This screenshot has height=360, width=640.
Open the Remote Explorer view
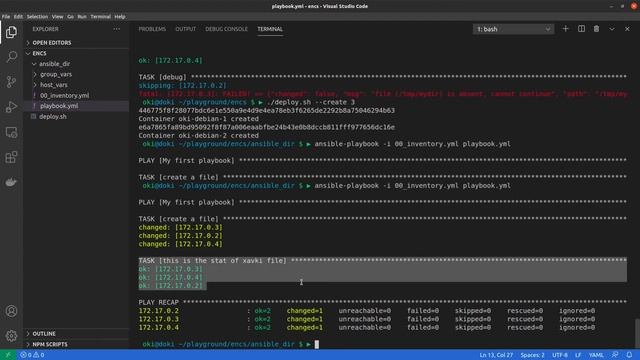[x=11, y=132]
